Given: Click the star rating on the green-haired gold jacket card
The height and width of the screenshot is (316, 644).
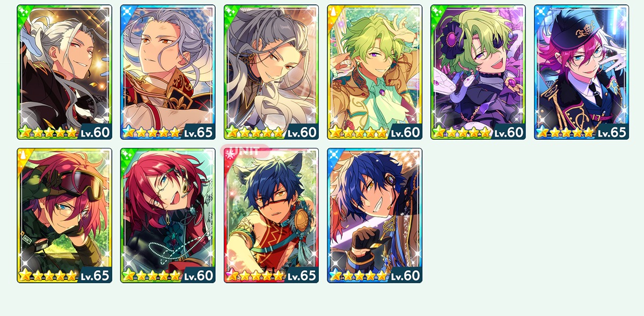Looking at the screenshot, I should tap(358, 132).
